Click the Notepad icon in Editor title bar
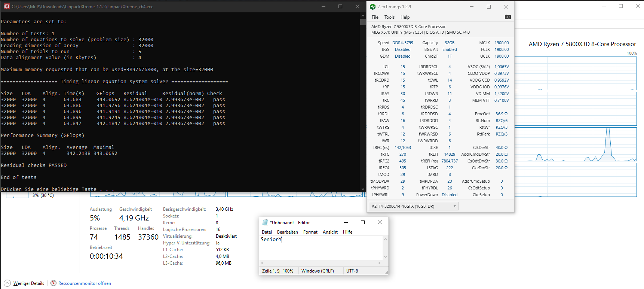 (x=266, y=222)
